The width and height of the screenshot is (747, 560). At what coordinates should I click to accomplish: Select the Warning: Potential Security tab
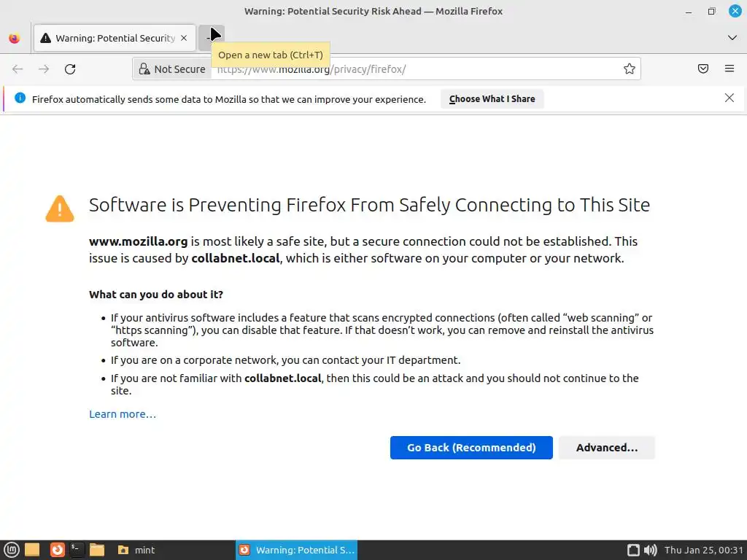(x=115, y=38)
